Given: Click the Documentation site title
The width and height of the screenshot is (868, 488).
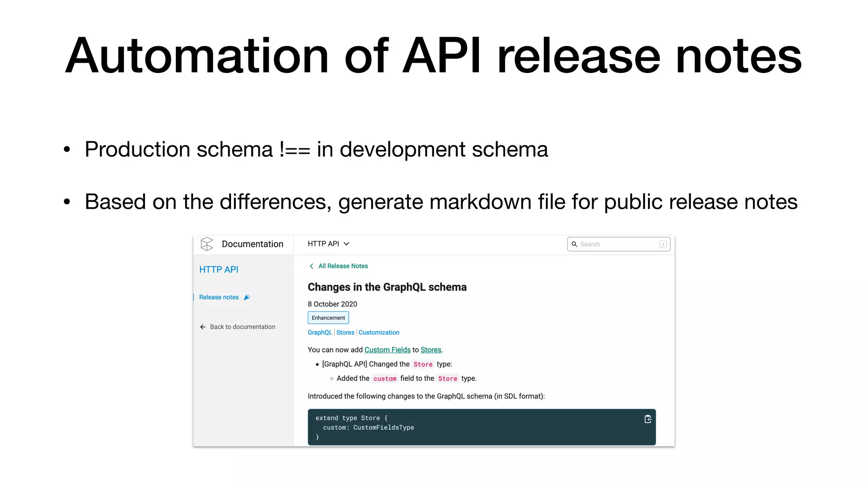Looking at the screenshot, I should click(253, 244).
